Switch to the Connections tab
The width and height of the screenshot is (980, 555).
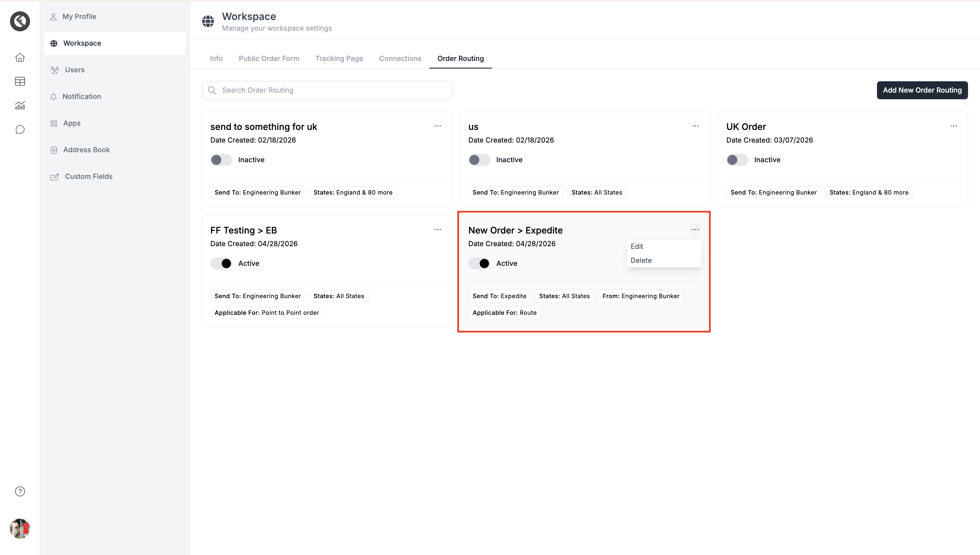(x=400, y=58)
